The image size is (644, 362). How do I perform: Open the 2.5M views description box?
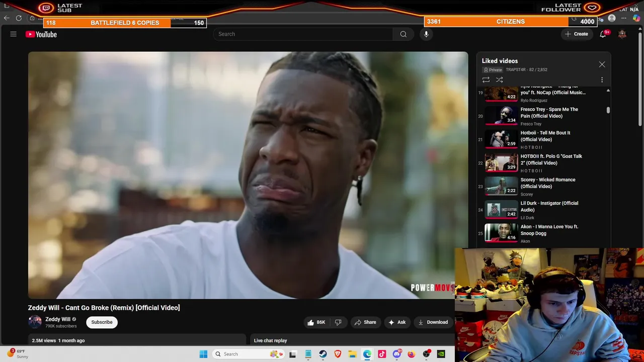point(137,340)
